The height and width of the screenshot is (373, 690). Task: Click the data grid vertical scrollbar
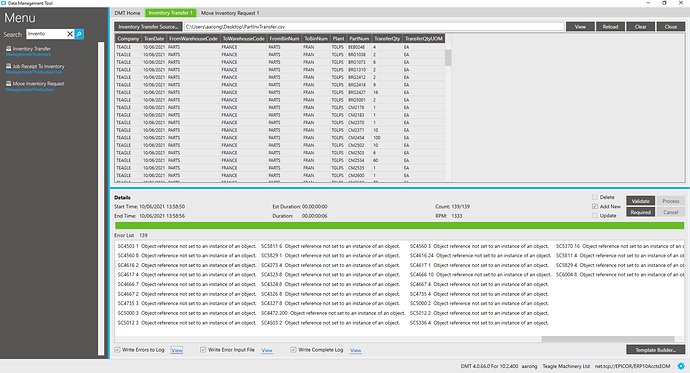click(448, 58)
